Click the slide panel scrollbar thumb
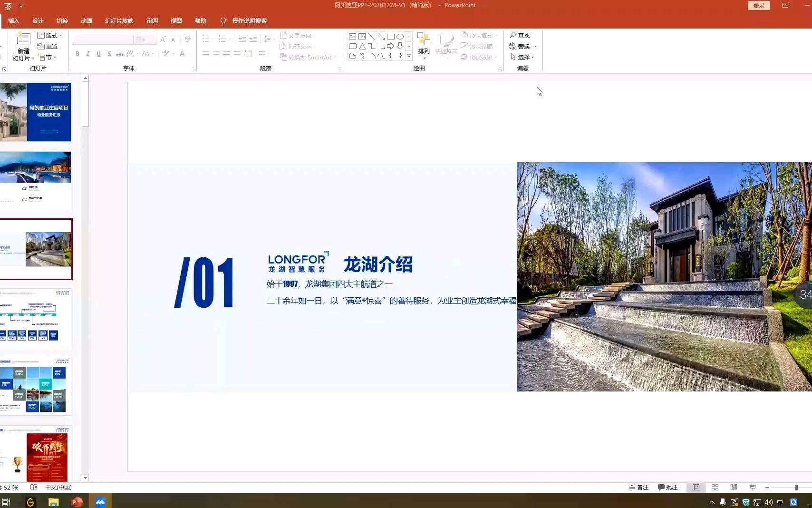 click(x=85, y=104)
